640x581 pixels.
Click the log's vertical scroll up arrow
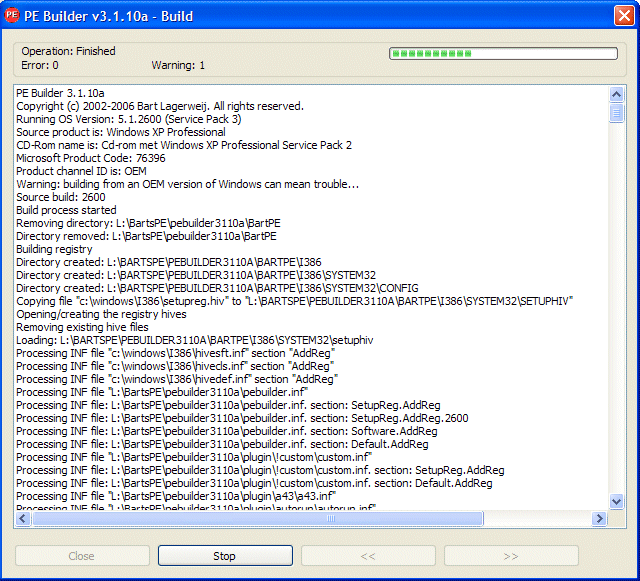click(616, 95)
